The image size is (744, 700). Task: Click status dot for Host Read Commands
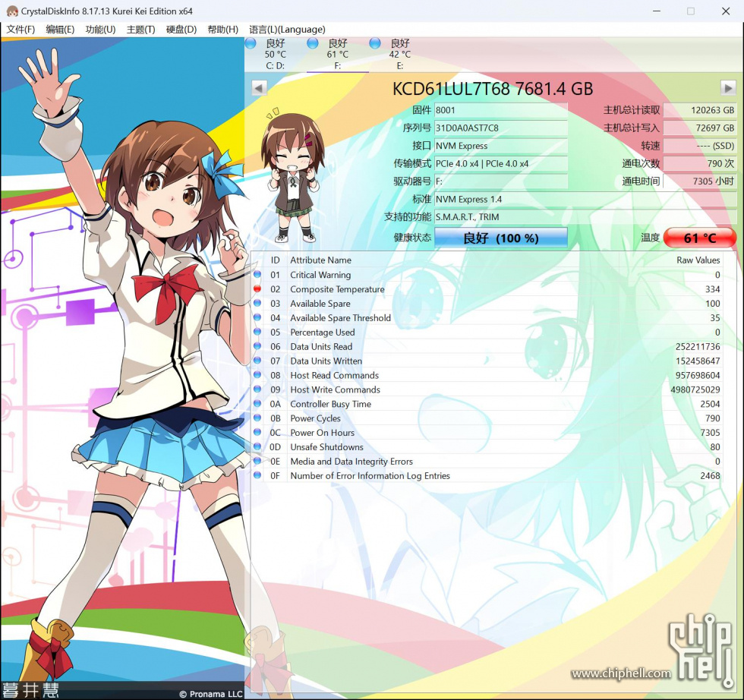(x=257, y=375)
